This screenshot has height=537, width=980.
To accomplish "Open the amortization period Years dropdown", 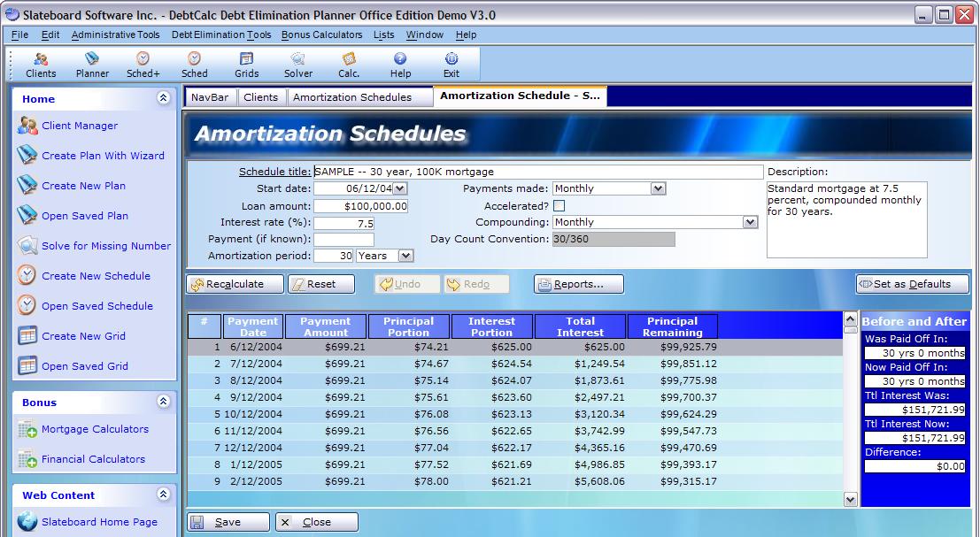I will click(405, 256).
